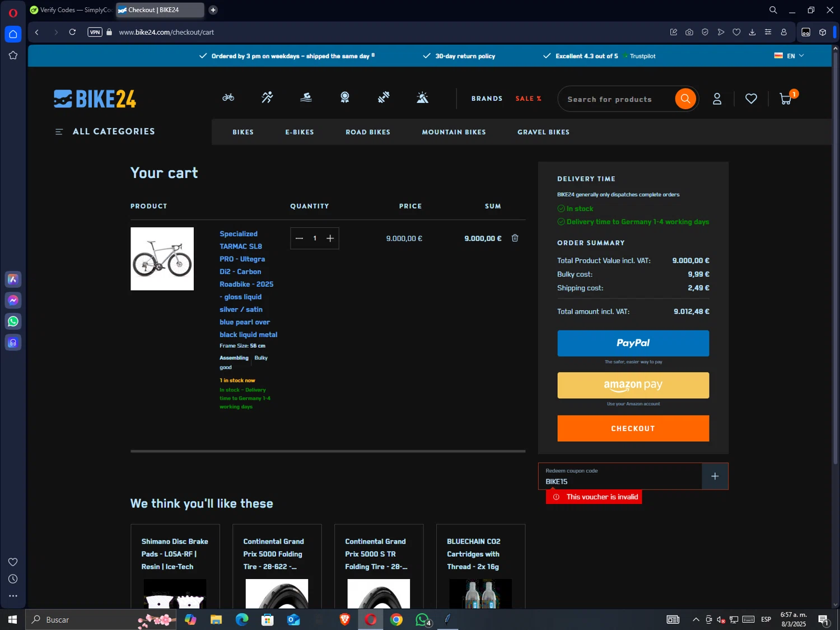Open the ROAD BIKES menu item

[368, 132]
